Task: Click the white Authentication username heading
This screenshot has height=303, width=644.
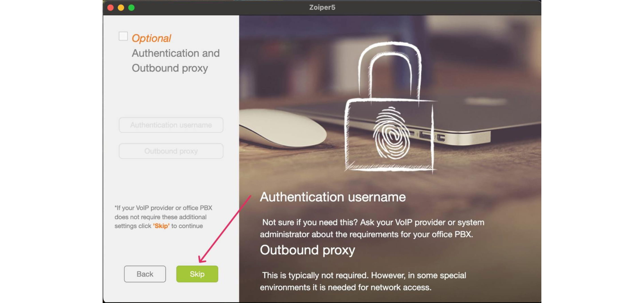Action: point(333,197)
